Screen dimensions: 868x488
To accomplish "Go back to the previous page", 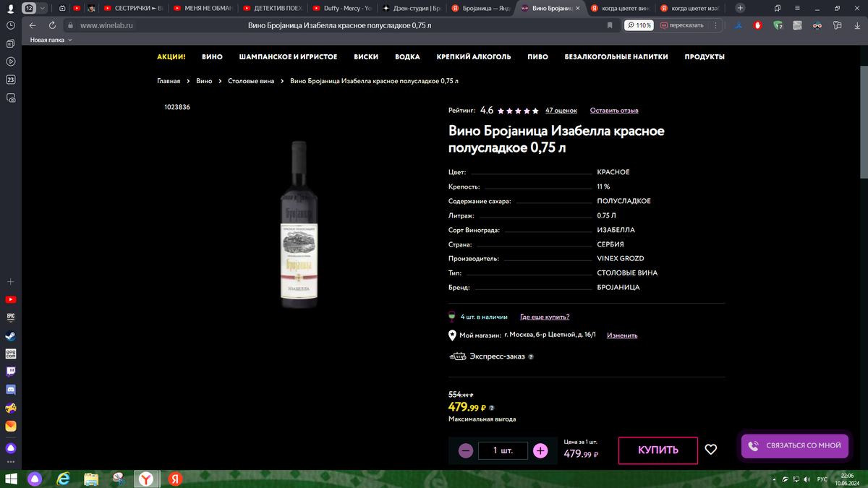I will (33, 25).
